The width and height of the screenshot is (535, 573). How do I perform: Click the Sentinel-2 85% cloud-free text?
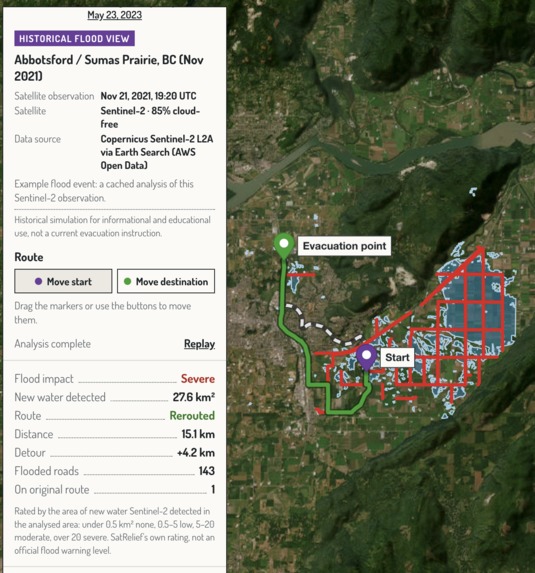pyautogui.click(x=150, y=117)
